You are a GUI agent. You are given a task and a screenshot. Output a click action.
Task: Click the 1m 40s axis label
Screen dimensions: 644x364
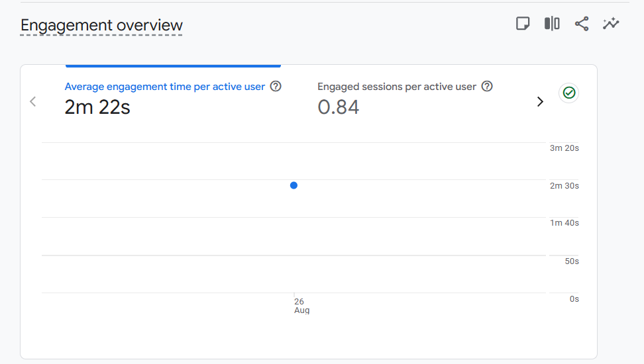(564, 223)
